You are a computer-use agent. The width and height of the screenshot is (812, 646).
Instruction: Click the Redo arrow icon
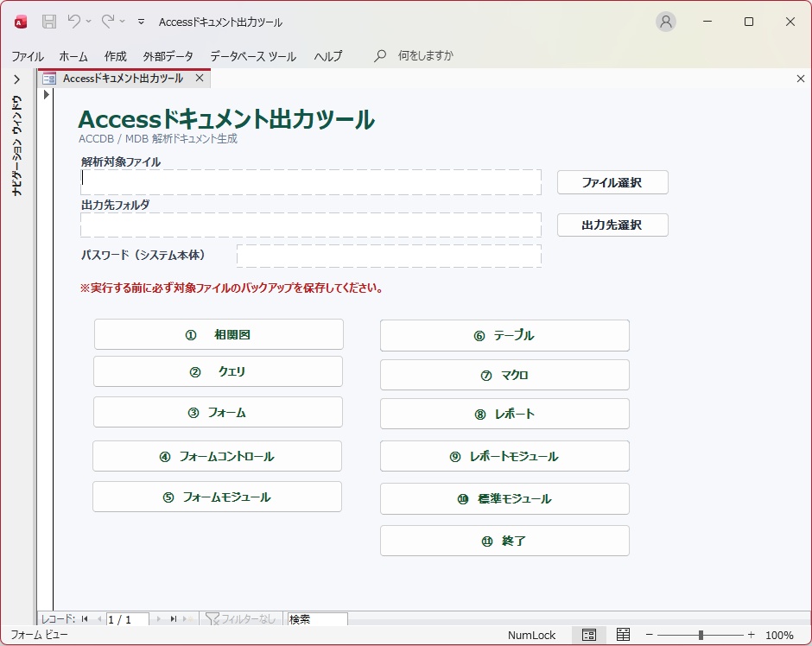point(108,22)
